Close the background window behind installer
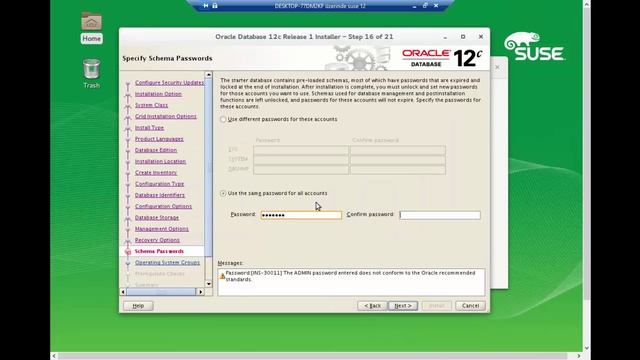 click(497, 67)
